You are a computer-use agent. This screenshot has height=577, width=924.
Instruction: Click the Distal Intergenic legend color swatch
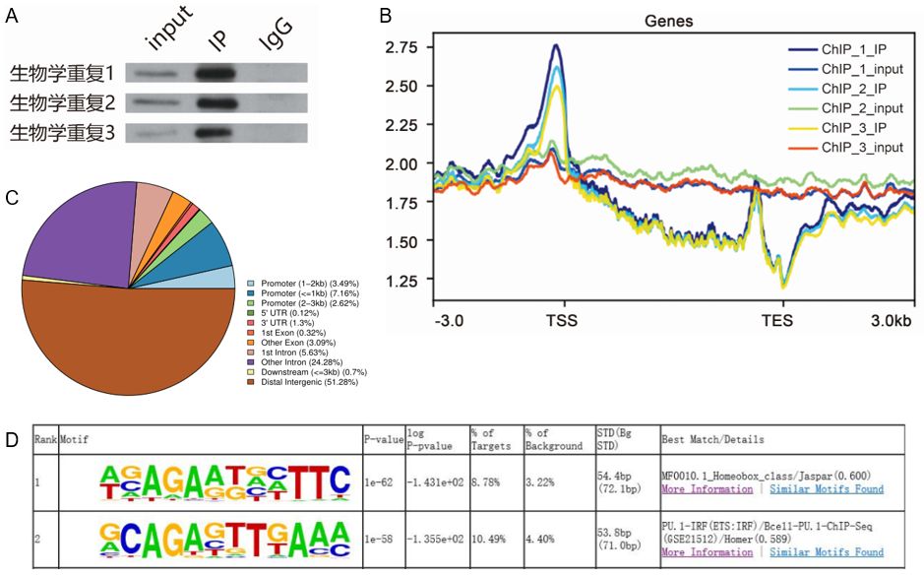(x=251, y=382)
